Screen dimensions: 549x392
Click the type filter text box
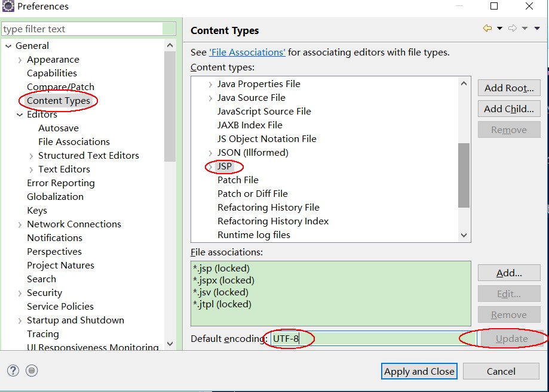(82, 29)
